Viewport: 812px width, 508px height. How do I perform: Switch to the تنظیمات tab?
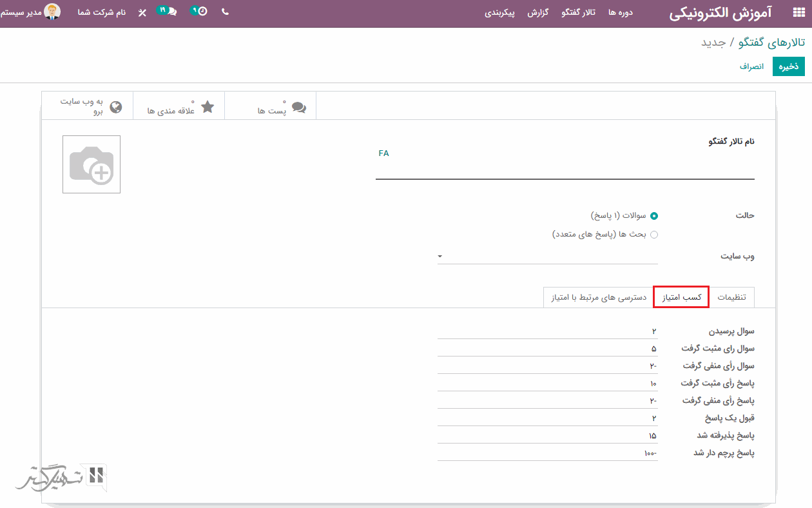coord(731,297)
